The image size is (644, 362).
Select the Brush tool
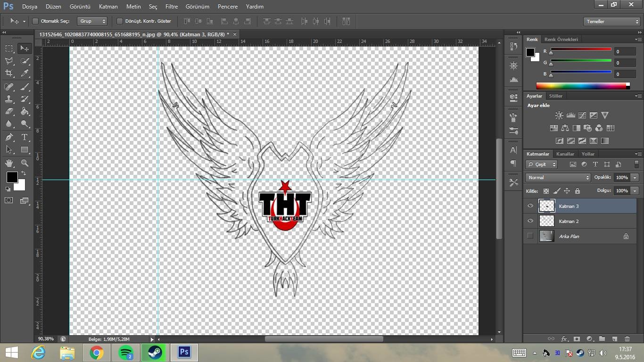pos(25,86)
